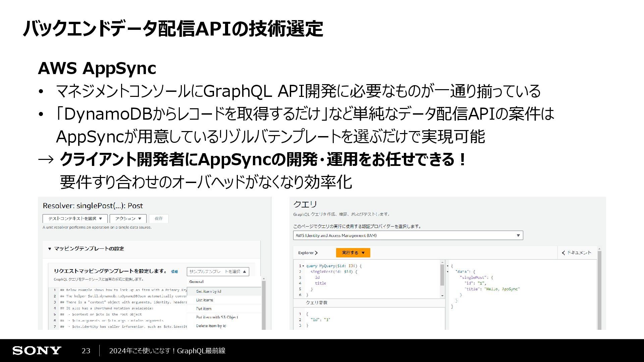Viewport: 644px width, 362px height.
Task: Open the ドキュメント panel
Action: click(577, 253)
